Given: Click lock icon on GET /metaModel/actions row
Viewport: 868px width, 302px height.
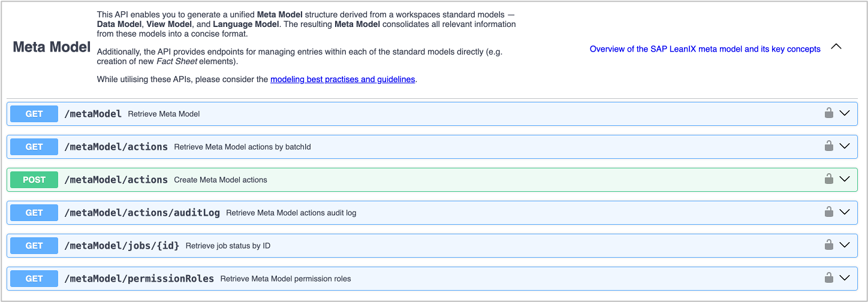Looking at the screenshot, I should (x=828, y=146).
